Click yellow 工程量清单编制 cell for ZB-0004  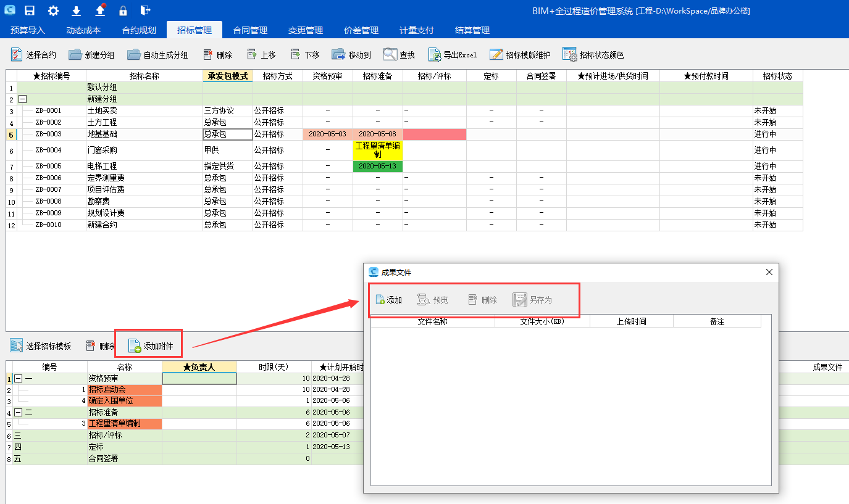[378, 151]
